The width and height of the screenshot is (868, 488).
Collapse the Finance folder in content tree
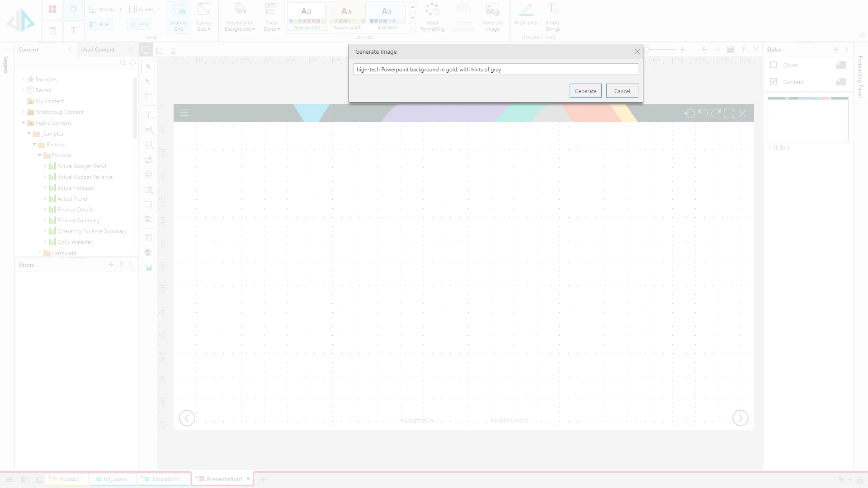[x=34, y=145]
